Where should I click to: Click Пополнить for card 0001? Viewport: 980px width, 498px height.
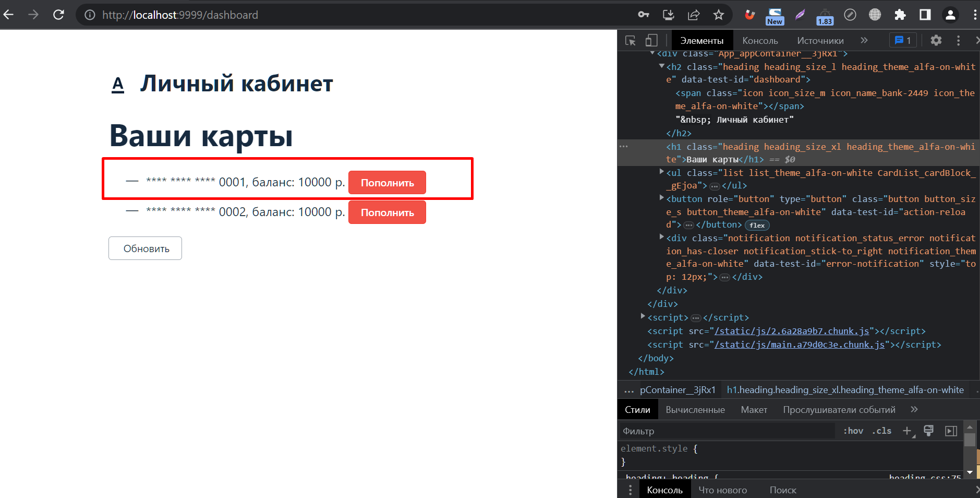(386, 182)
